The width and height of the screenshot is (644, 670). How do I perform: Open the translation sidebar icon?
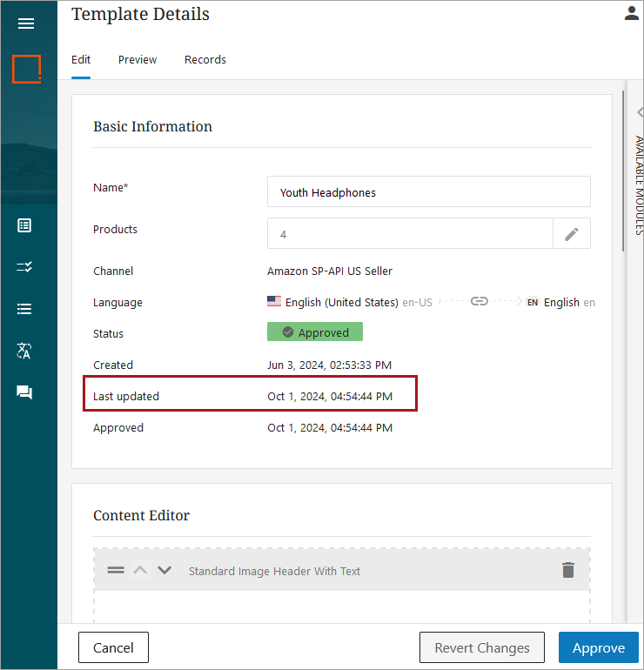click(x=24, y=351)
